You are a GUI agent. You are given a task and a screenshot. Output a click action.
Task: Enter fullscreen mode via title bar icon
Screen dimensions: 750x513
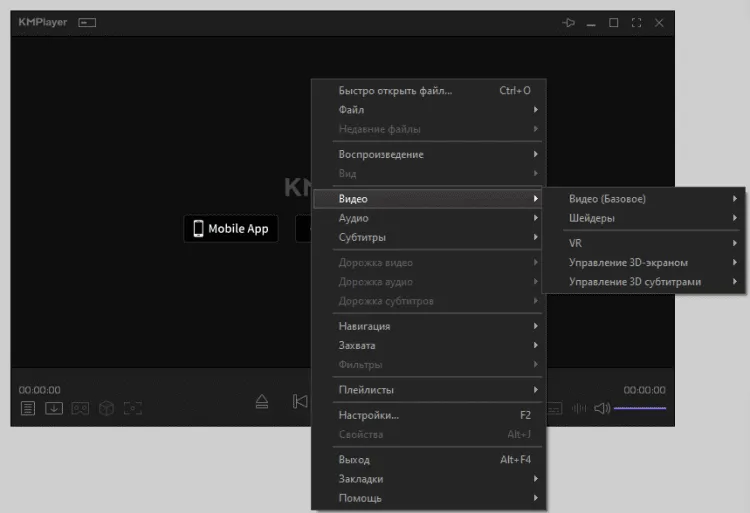[636, 22]
